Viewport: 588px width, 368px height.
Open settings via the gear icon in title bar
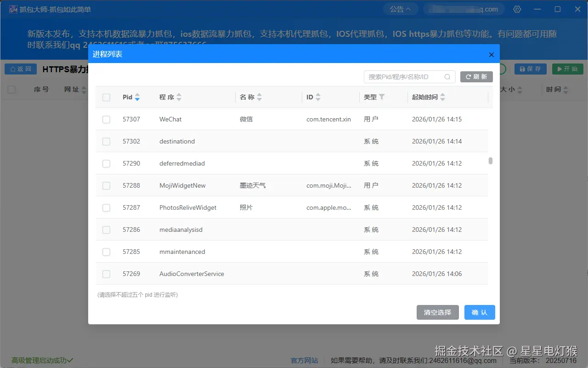517,9
